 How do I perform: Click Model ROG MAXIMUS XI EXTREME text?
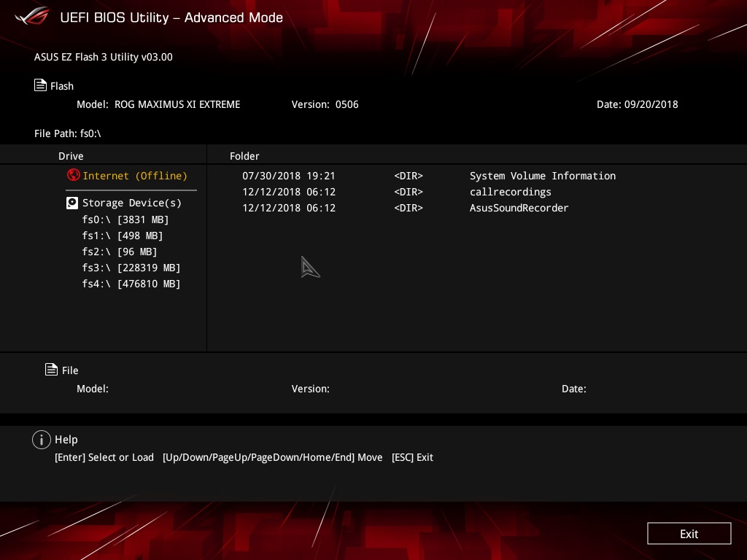pos(158,104)
